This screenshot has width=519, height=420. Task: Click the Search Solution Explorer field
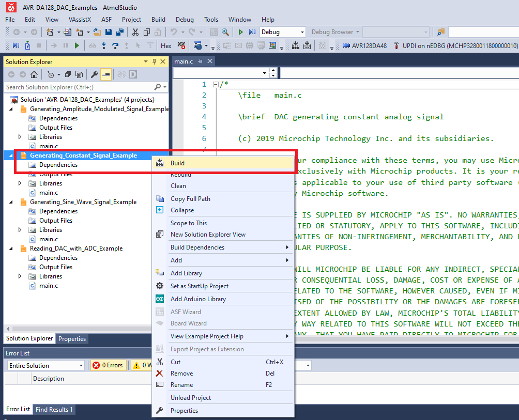(80, 87)
